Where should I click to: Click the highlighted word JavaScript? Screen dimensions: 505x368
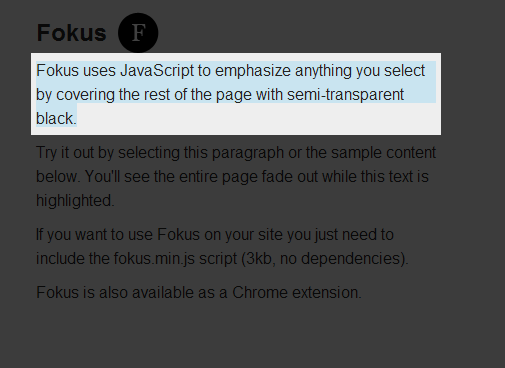pos(157,71)
